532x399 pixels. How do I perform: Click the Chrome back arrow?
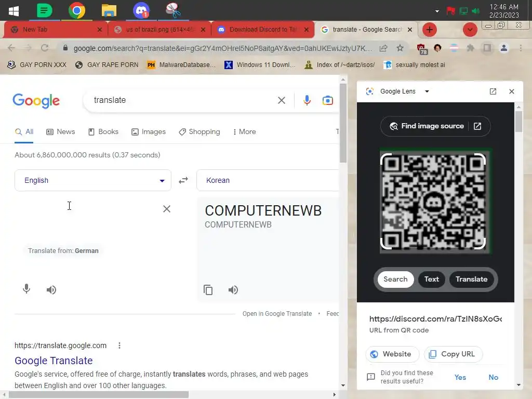coord(11,48)
